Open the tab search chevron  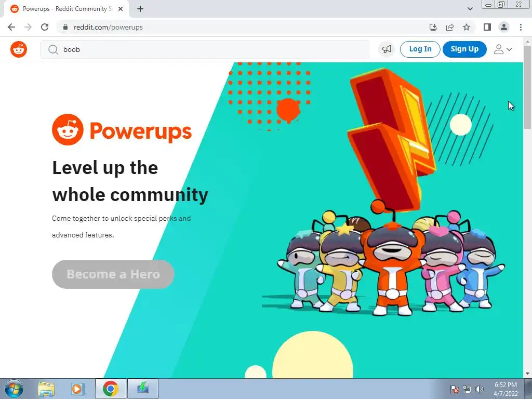tap(470, 9)
